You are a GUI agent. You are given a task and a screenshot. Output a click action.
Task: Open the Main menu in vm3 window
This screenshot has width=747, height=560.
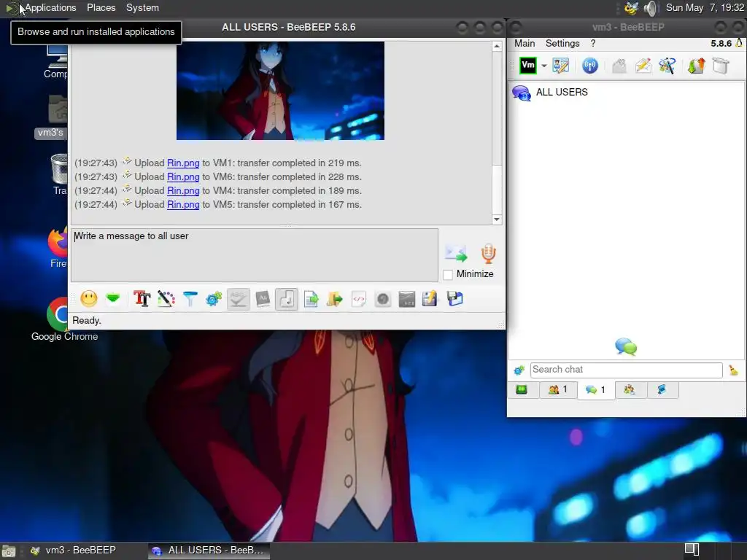tap(525, 43)
